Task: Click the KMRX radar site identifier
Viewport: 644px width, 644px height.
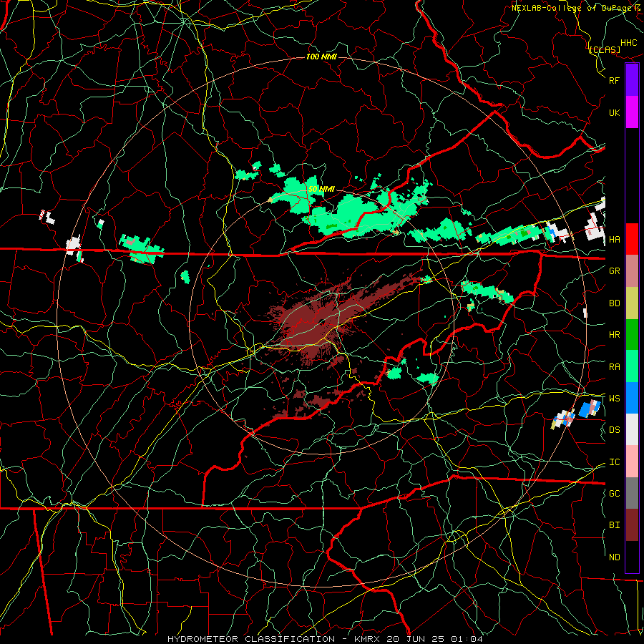Action: coord(369,639)
